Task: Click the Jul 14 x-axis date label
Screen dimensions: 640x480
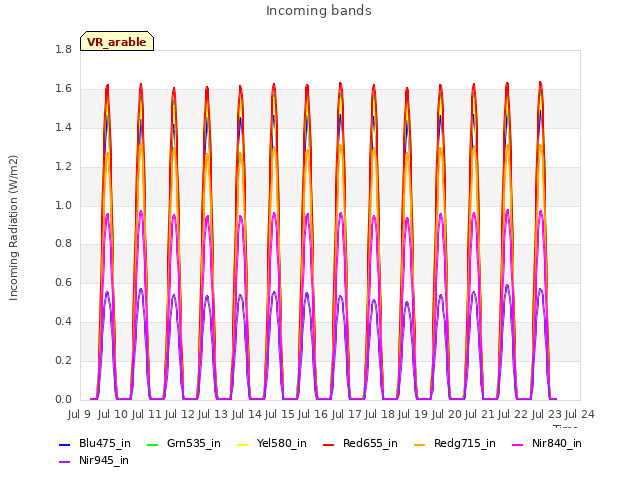Action: click(x=247, y=414)
